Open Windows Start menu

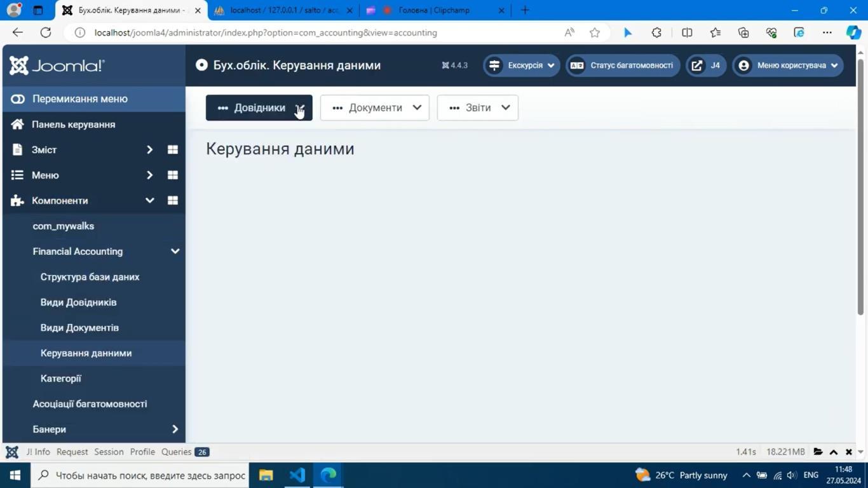pyautogui.click(x=15, y=475)
